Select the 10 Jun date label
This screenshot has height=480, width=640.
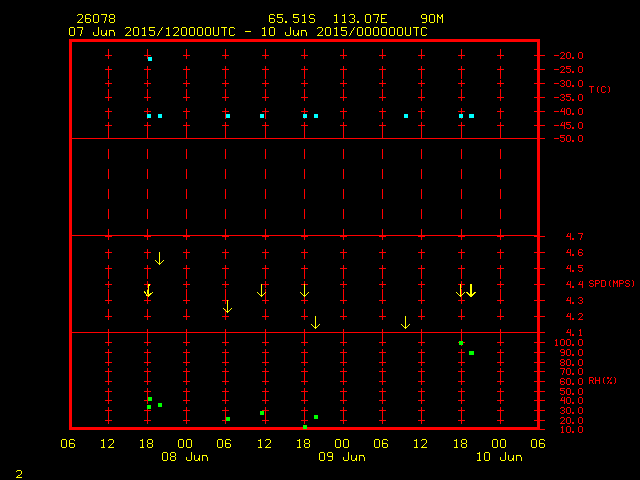[x=498, y=457]
